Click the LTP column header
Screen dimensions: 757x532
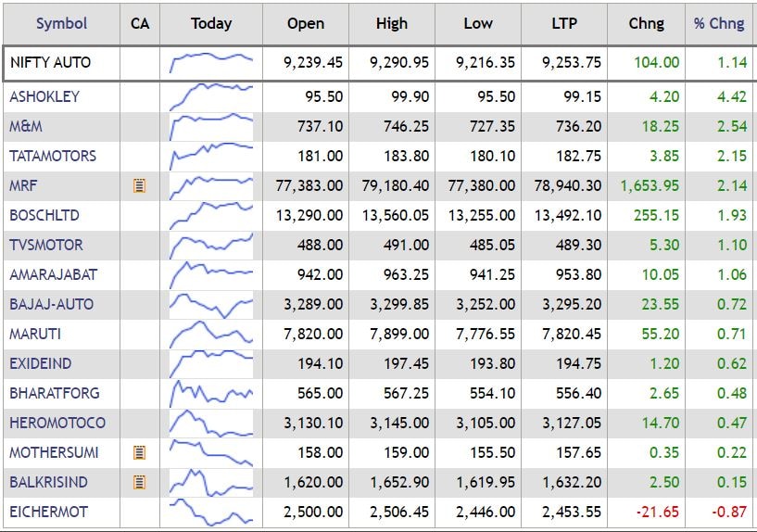pyautogui.click(x=563, y=24)
